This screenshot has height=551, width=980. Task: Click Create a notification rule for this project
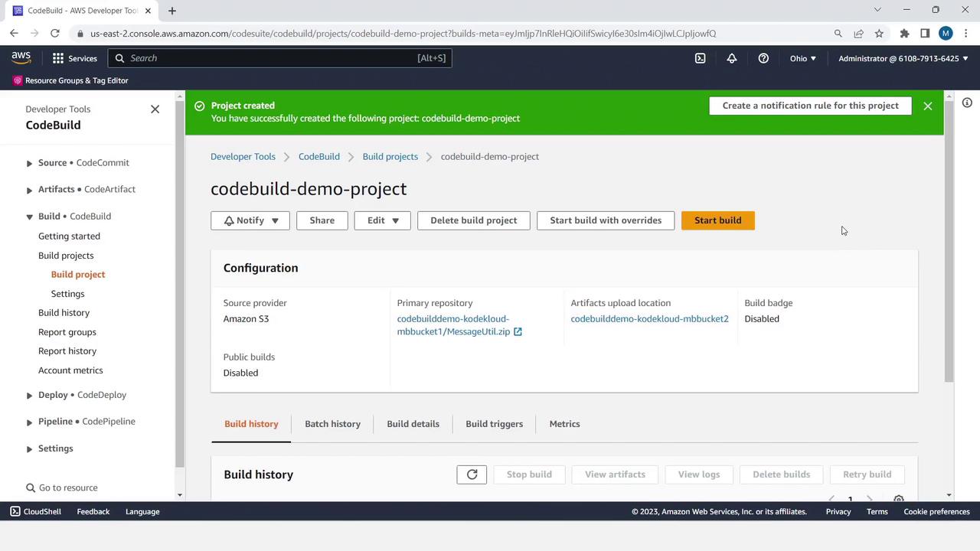tap(810, 106)
